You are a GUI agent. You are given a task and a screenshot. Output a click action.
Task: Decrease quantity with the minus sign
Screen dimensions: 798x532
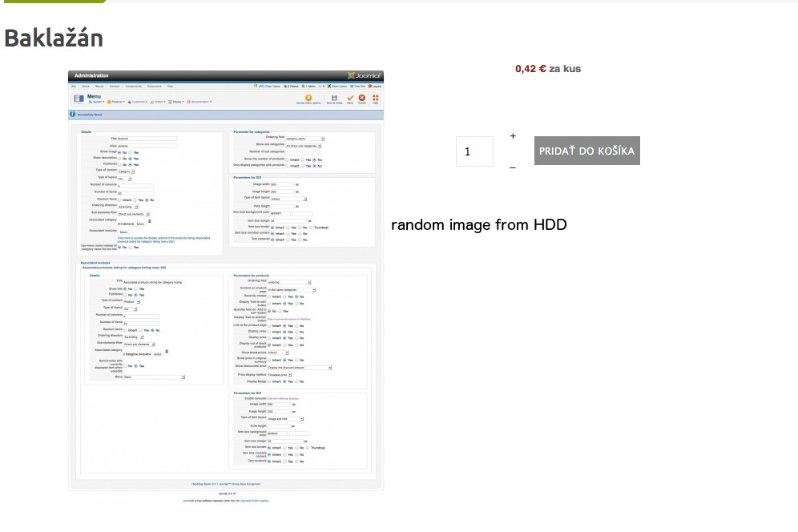(513, 167)
